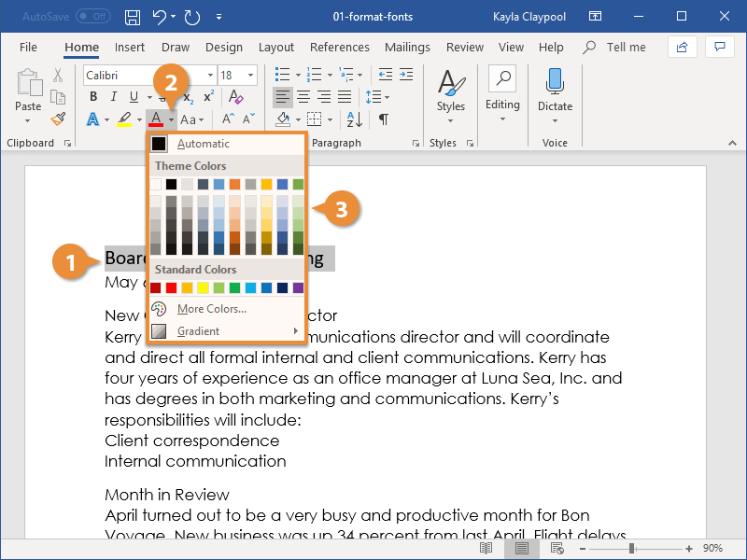747x560 pixels.
Task: Clear all formatting from selection
Action: tap(234, 97)
